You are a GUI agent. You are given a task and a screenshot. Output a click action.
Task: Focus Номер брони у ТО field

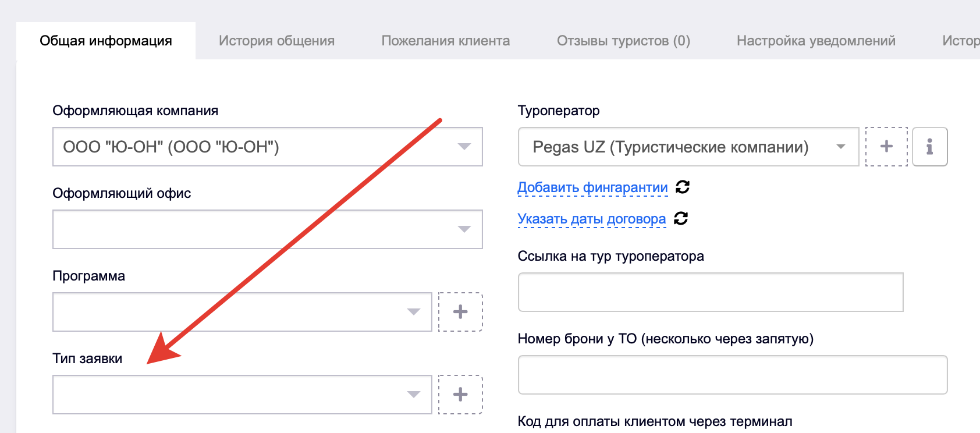click(733, 375)
